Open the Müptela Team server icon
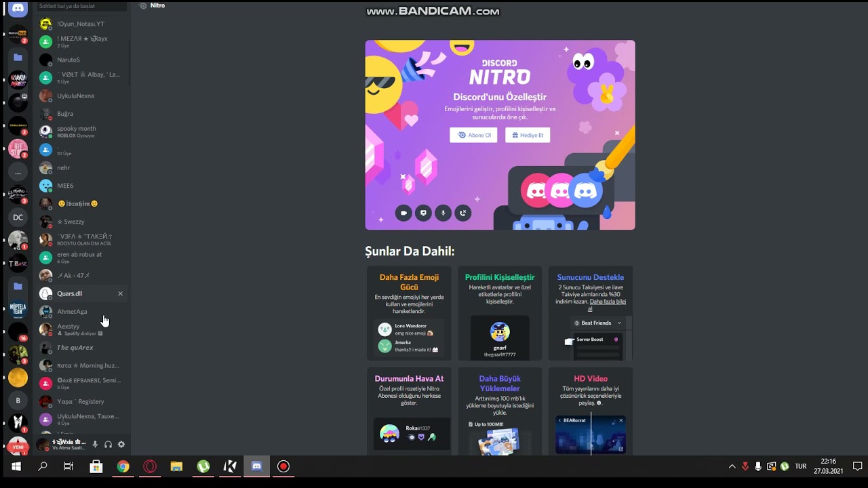This screenshot has height=488, width=868. pos(18,310)
